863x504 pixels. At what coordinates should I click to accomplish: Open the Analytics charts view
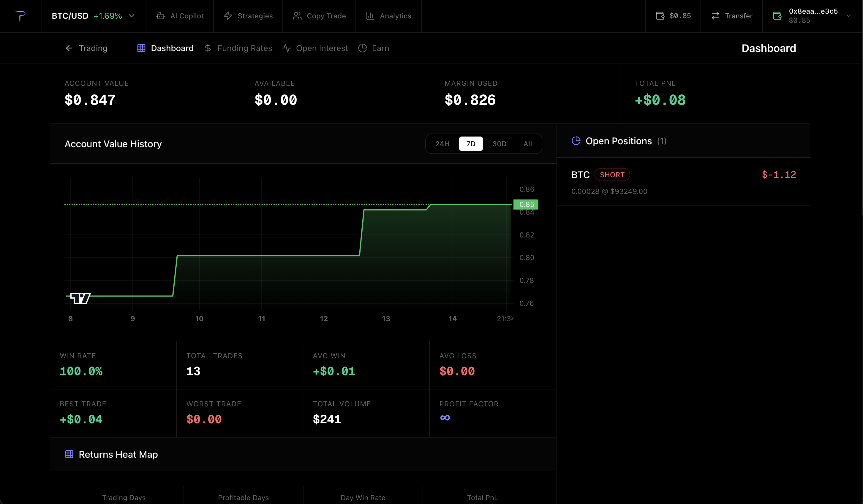(388, 16)
